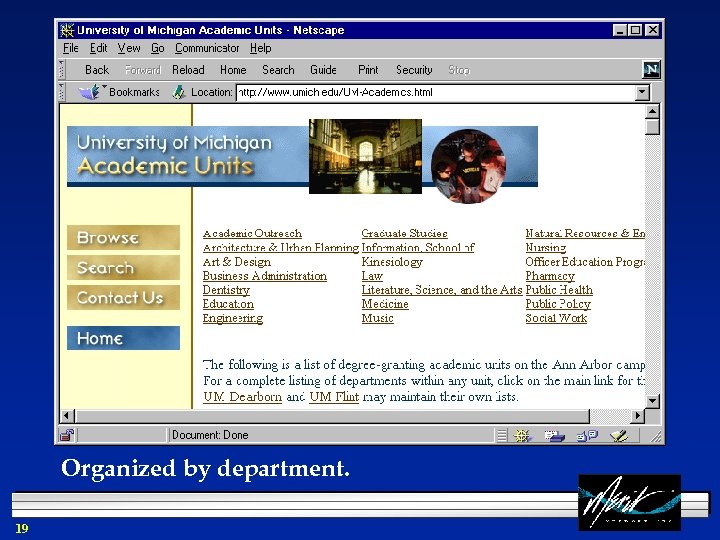
Task: Open the Engineering link
Action: click(233, 318)
